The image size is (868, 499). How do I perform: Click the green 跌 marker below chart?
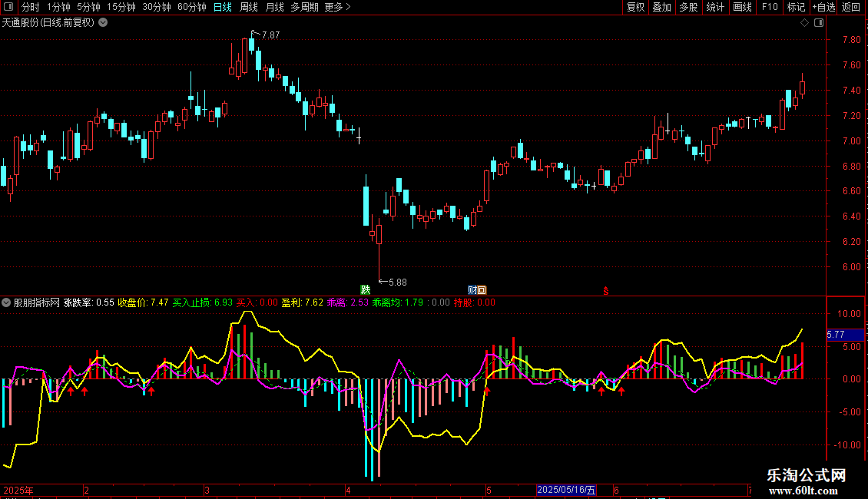click(366, 290)
